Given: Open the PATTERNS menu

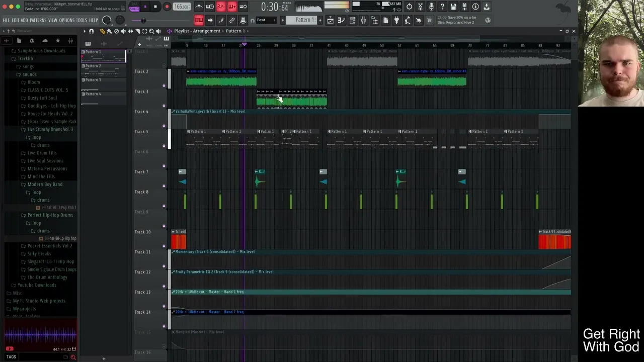Looking at the screenshot, I should pyautogui.click(x=38, y=20).
